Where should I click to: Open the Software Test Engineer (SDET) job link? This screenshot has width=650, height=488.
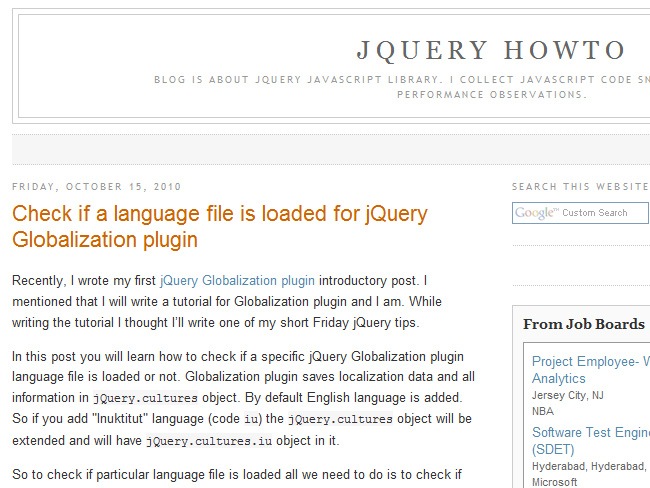click(591, 441)
